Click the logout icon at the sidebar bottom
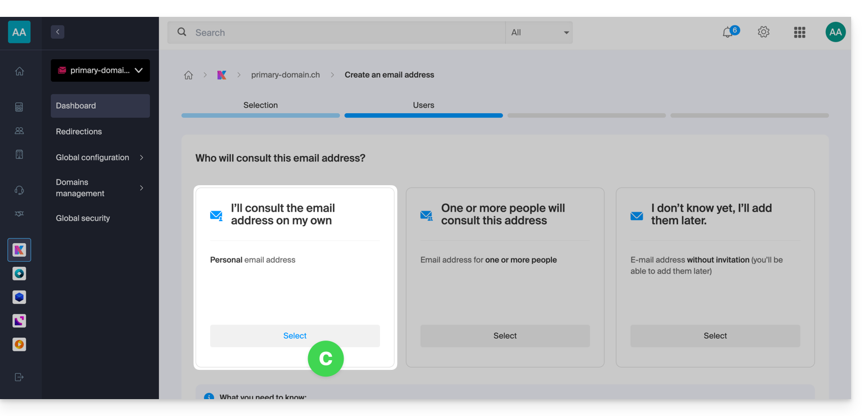 [19, 377]
